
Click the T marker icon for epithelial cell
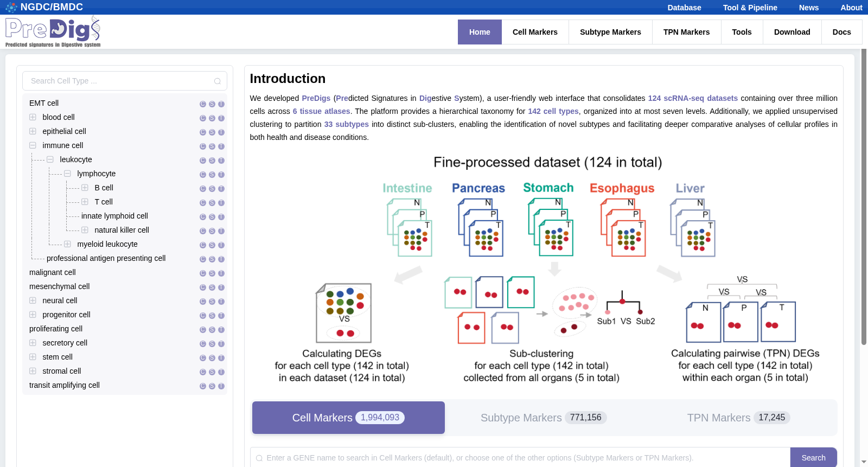(x=221, y=132)
